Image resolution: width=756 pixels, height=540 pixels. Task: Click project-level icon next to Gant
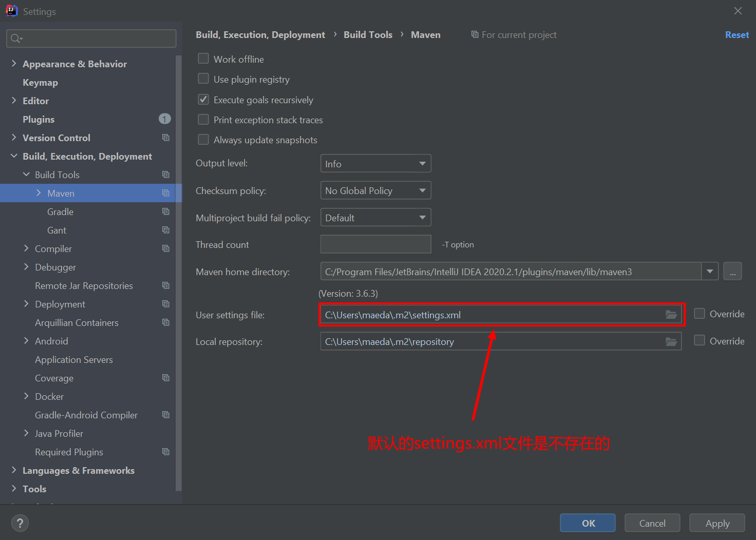165,230
